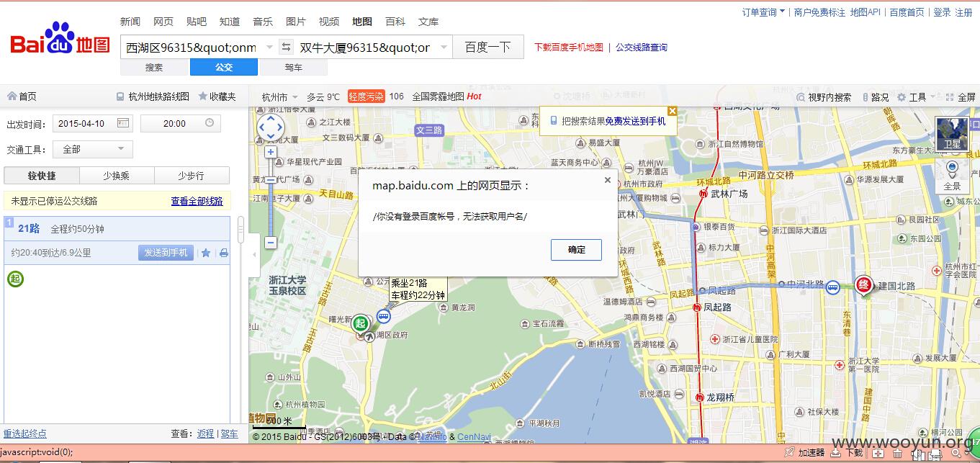Viewport: 980px width, 463px height.
Task: Open 百科 in the top navigation
Action: pyautogui.click(x=395, y=22)
